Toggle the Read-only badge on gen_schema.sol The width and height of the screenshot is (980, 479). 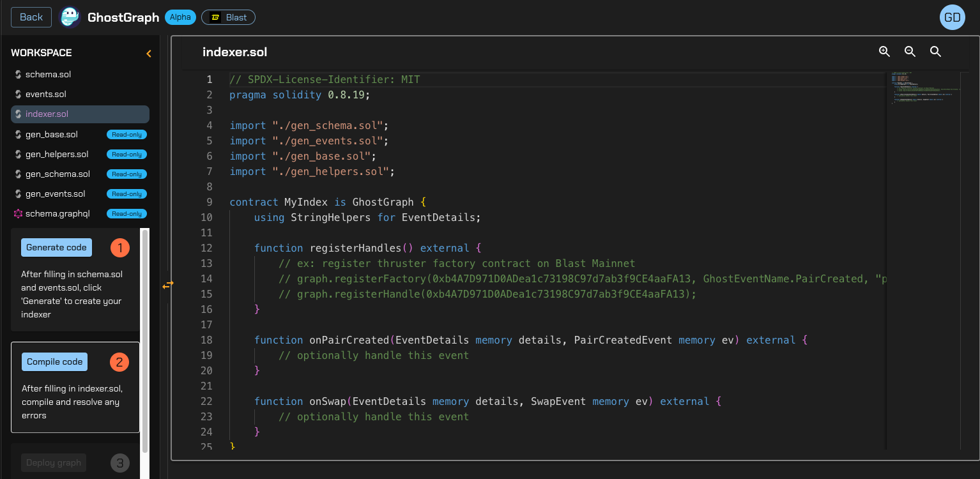(126, 174)
